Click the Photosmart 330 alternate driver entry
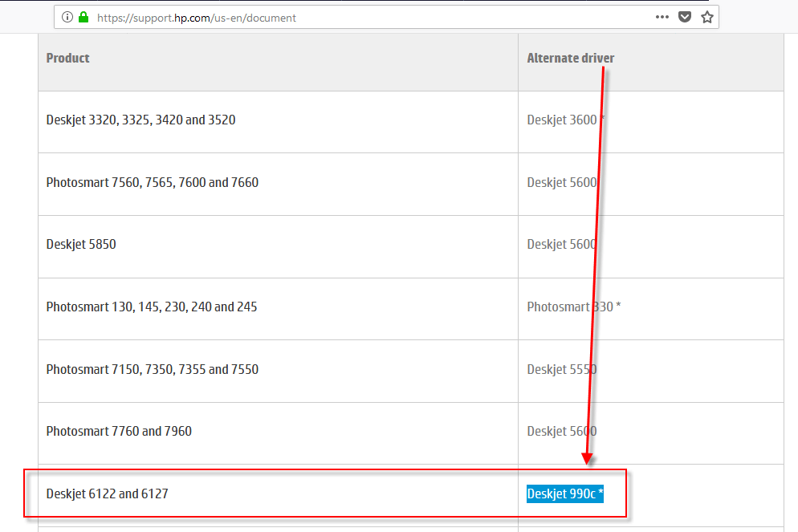Screen dimensions: 798x532 [573, 307]
